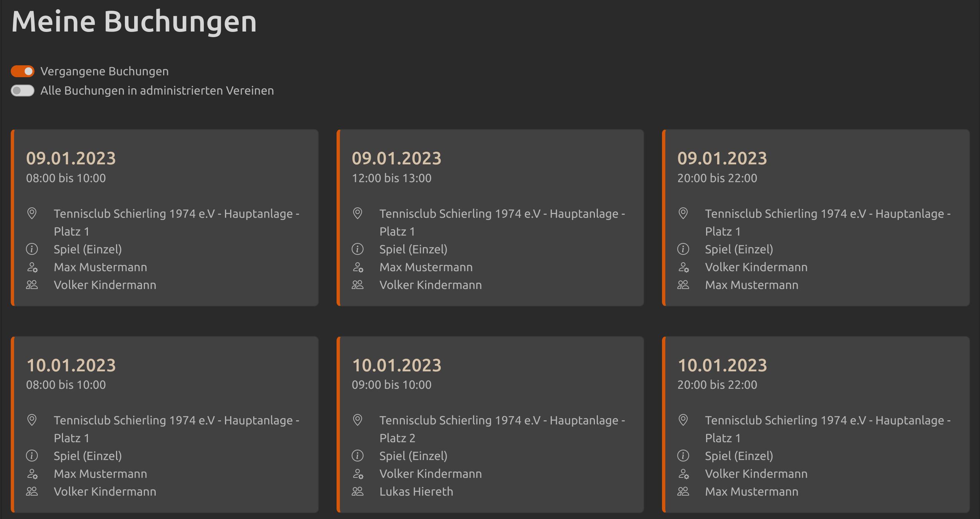This screenshot has width=980, height=519.
Task: Click location pin icon in 10.01.2023 20:00 card
Action: [683, 420]
